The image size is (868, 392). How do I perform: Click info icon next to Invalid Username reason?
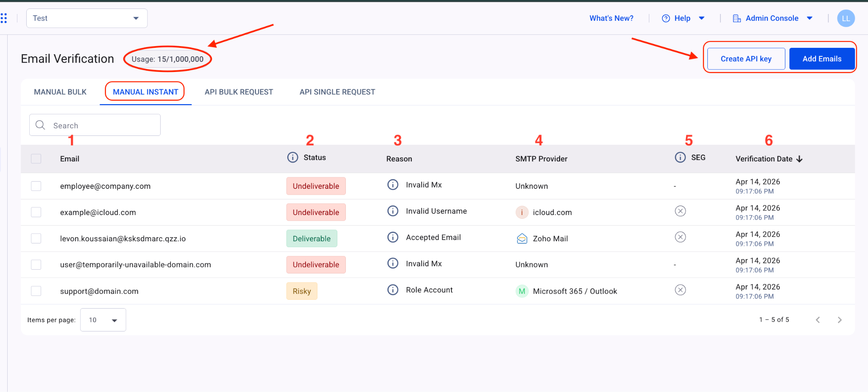[393, 211]
